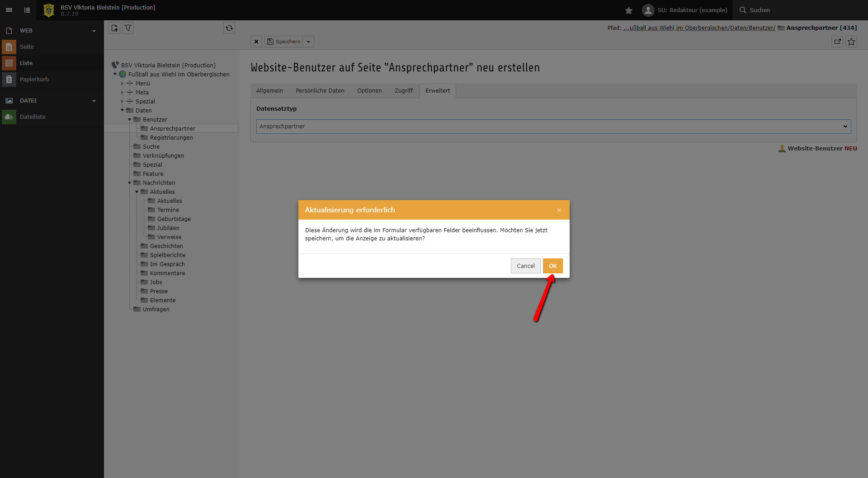Click the refresh page tree icon
Viewport: 868px width, 478px height.
(229, 28)
